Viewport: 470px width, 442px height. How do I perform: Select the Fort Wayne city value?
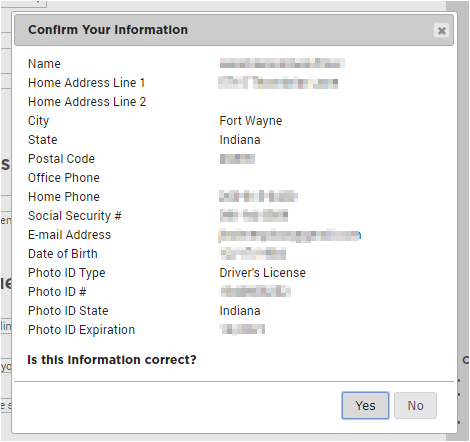click(251, 121)
